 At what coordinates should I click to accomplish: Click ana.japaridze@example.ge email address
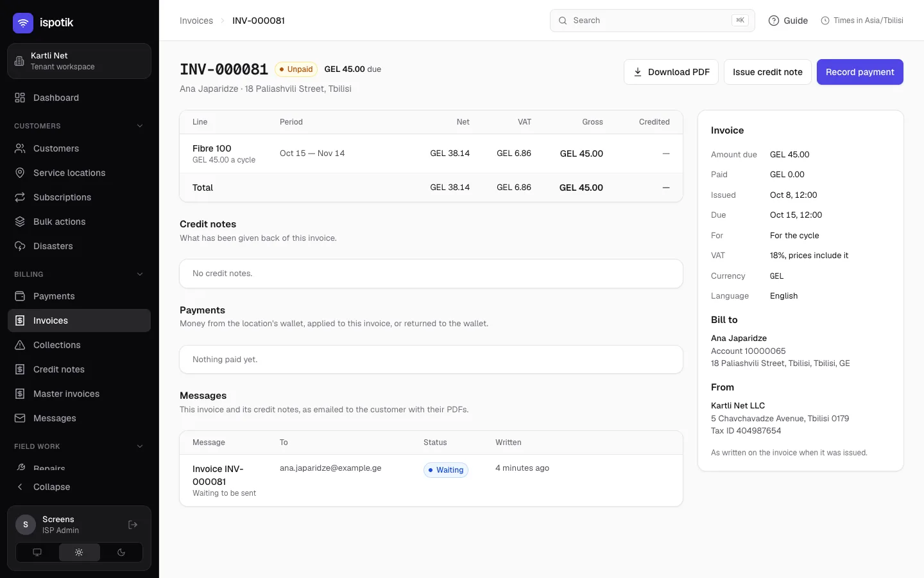coord(330,468)
